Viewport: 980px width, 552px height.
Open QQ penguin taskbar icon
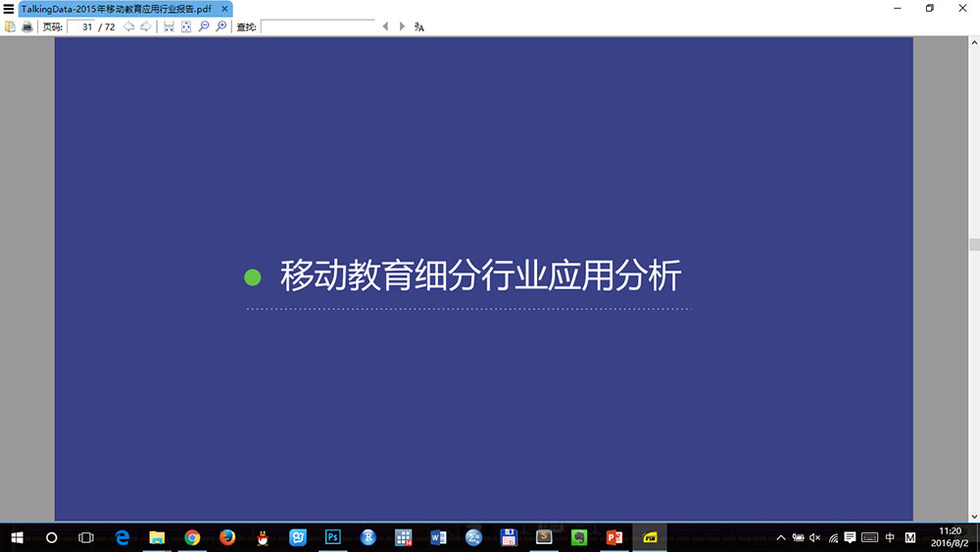263,537
